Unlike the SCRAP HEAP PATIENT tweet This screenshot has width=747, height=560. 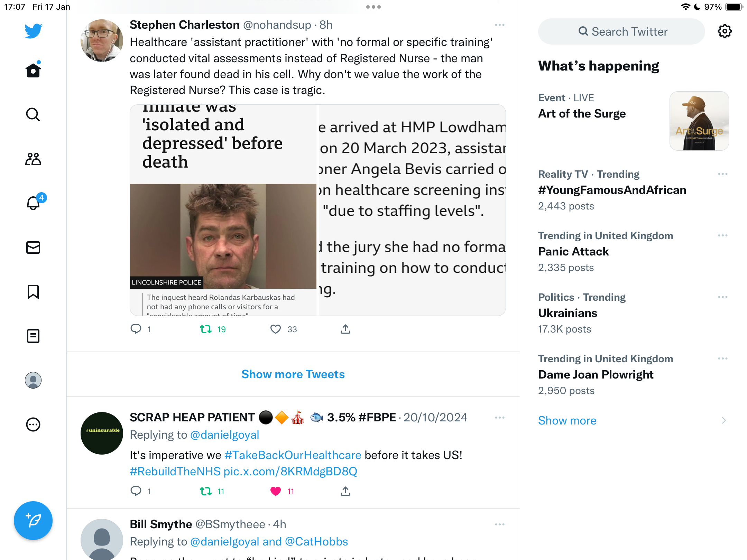point(276,491)
